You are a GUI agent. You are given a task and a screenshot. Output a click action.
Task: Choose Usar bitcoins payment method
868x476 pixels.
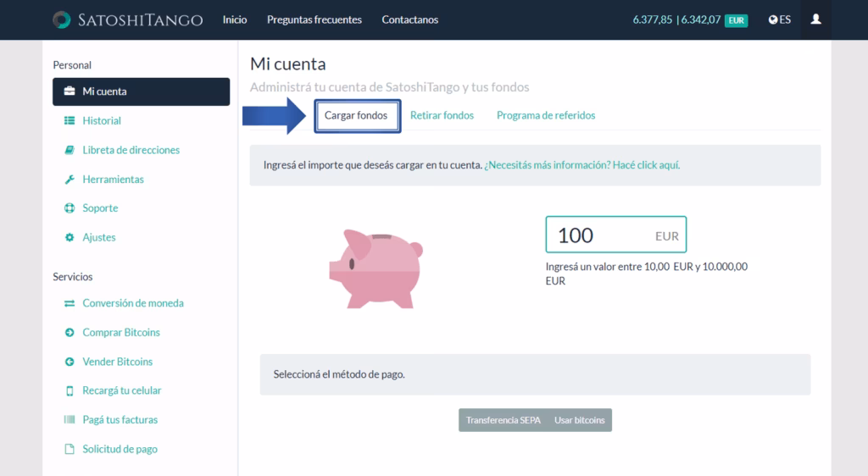tap(580, 420)
